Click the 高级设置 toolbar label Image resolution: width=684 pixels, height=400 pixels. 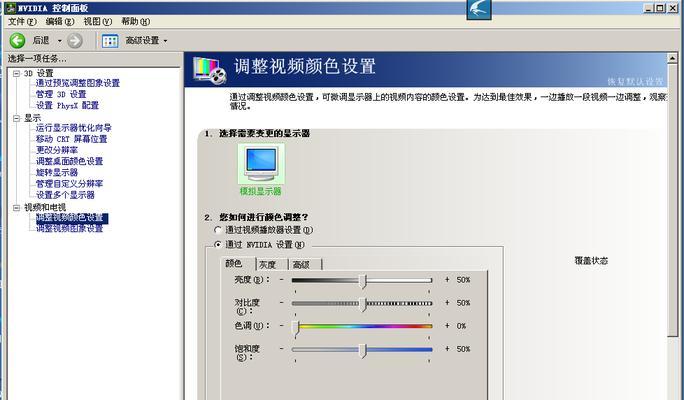tap(142, 41)
